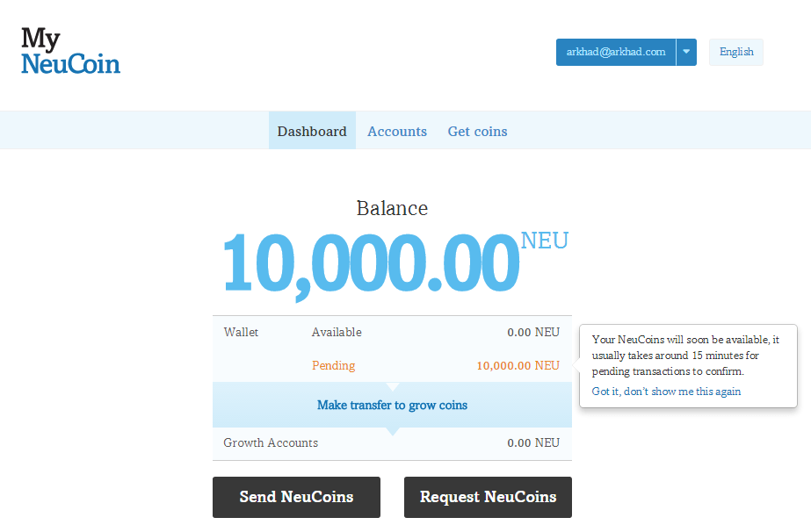Click the Pending transactions amount
The height and width of the screenshot is (532, 811).
point(333,366)
